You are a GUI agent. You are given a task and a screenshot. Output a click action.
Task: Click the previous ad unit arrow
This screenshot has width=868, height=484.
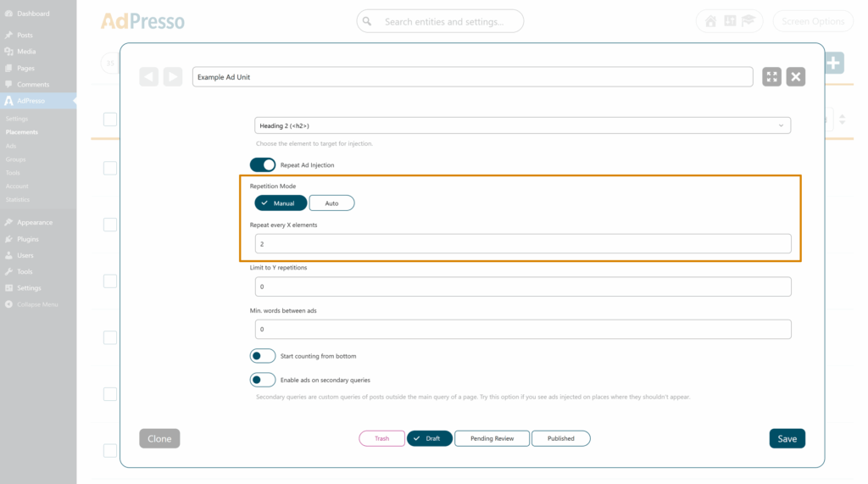[x=149, y=77]
